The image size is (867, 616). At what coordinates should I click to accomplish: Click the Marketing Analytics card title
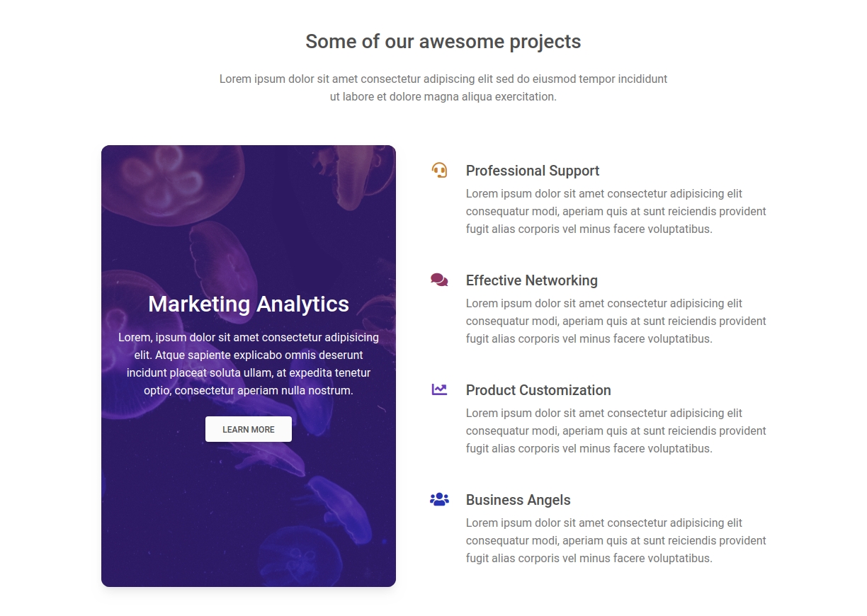249,304
